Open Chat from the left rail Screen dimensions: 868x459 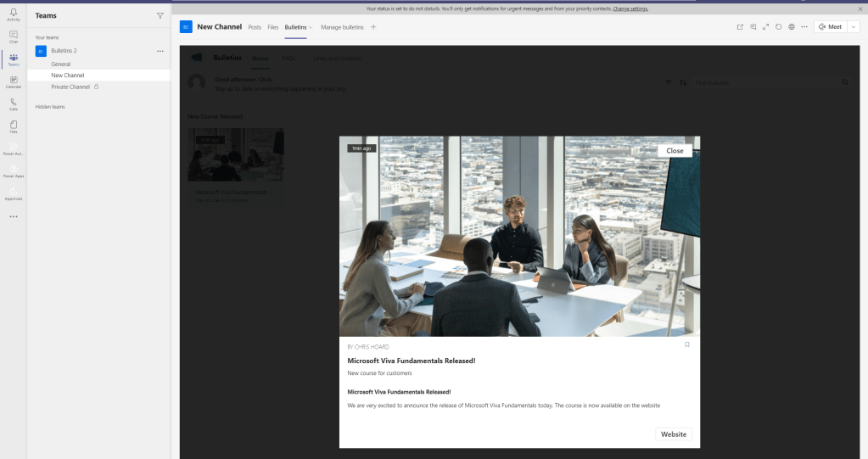13,36
